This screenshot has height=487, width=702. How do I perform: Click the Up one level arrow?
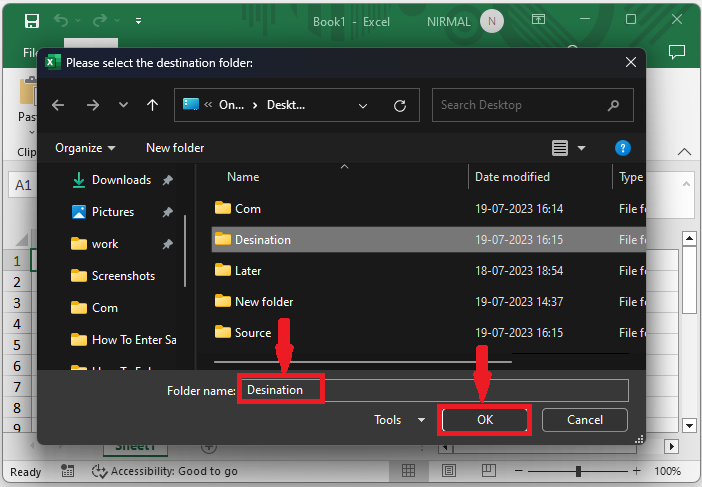152,105
